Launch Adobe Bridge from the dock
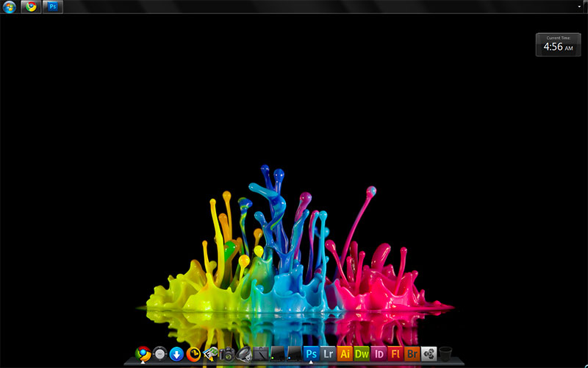Image resolution: width=588 pixels, height=368 pixels. [412, 354]
